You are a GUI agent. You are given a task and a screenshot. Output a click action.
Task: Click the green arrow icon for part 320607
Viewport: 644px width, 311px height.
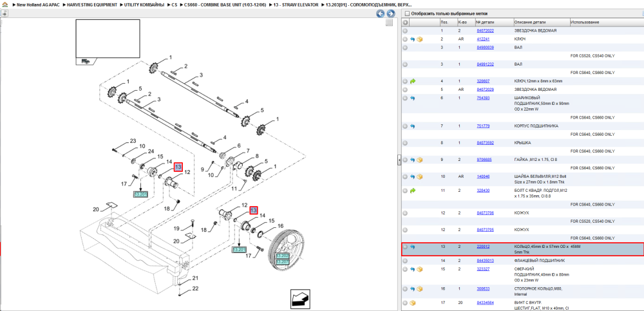pos(412,81)
